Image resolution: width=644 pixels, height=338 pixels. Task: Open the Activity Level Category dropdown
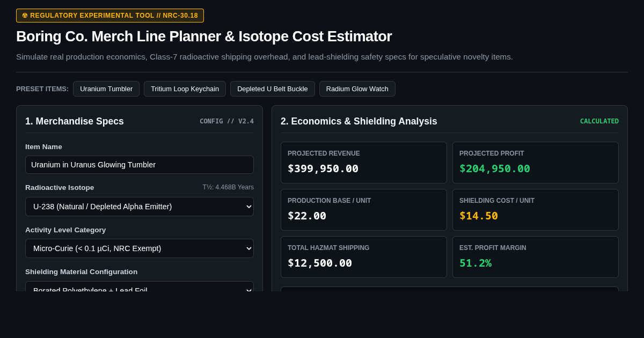[x=140, y=248]
